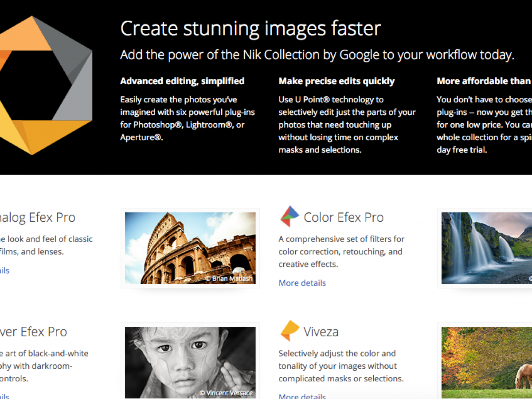Open the autumn horse photo thumbnail

click(487, 363)
